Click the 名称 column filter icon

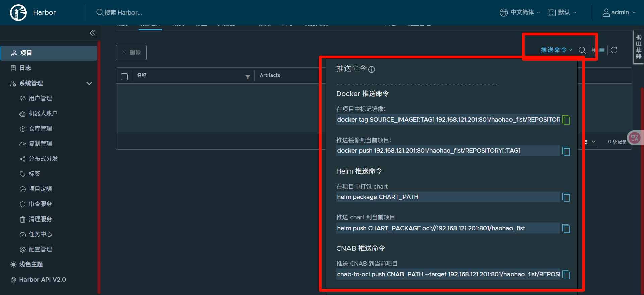click(248, 77)
